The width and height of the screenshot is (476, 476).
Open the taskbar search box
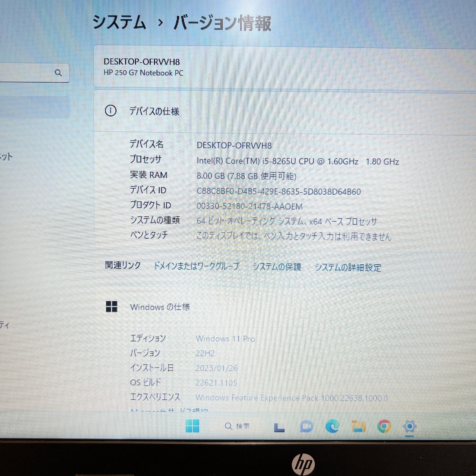[238, 426]
